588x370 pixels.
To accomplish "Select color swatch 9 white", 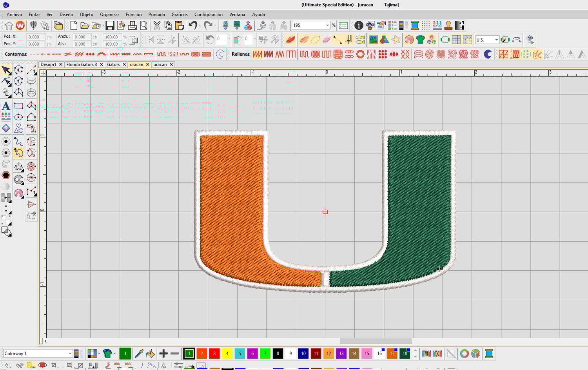I will pos(290,354).
